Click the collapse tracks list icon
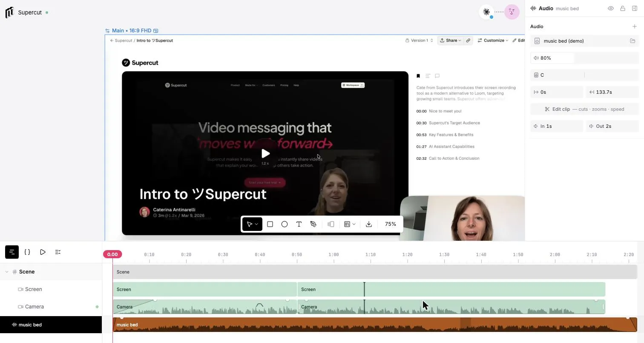This screenshot has height=343, width=644. [x=58, y=252]
